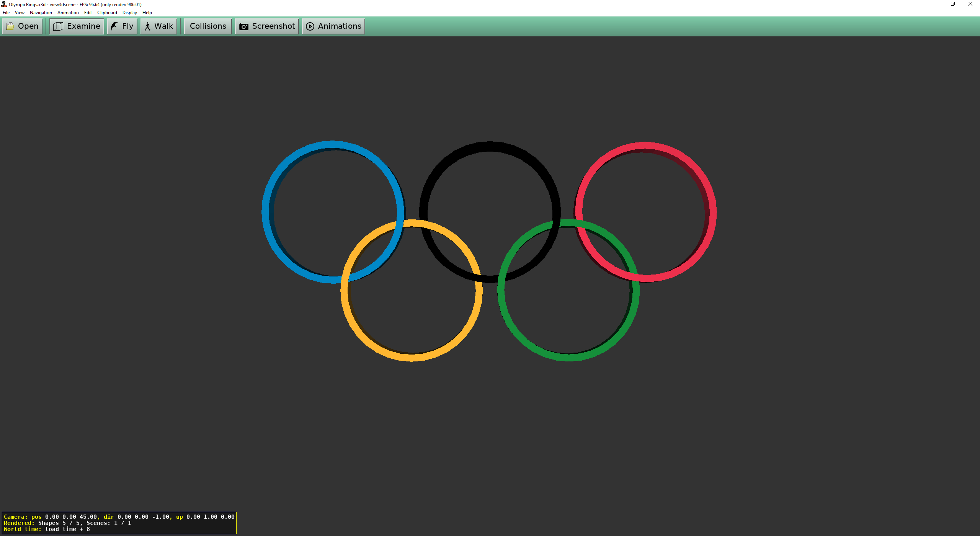Open the Help menu

click(x=147, y=13)
